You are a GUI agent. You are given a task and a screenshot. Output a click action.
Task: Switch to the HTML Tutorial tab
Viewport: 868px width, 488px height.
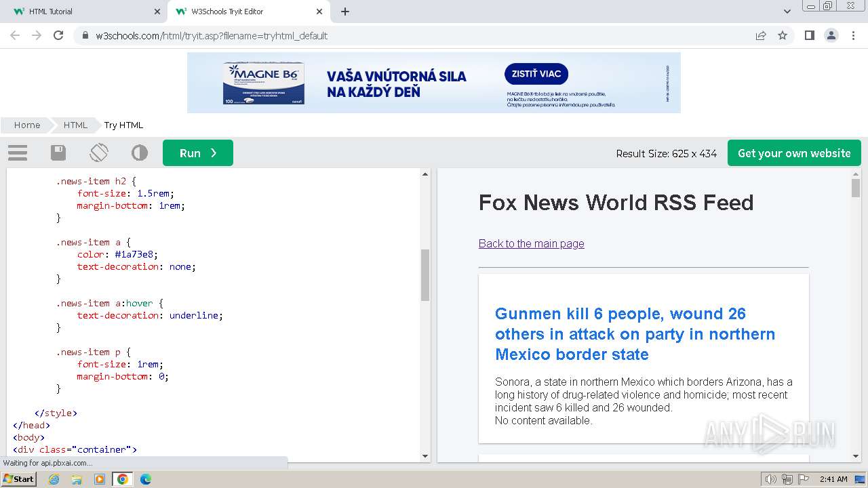click(81, 12)
